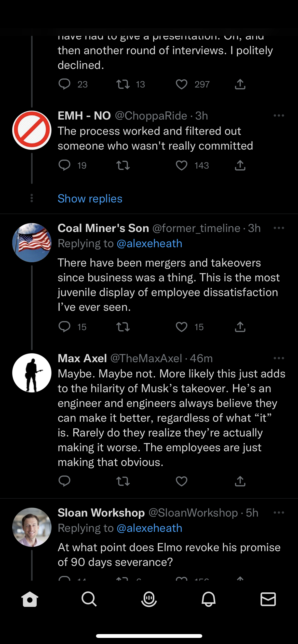Screen dimensions: 298x644
Task: Retweet the EMH - NO reply
Action: pos(123,166)
